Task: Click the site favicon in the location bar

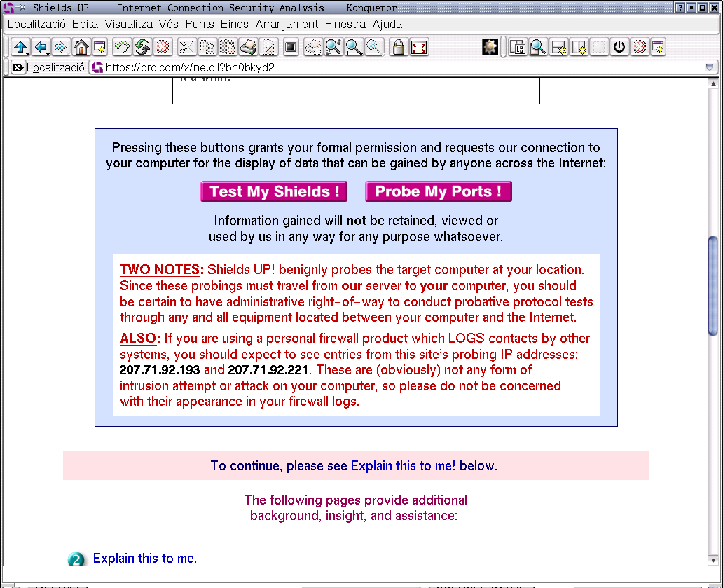Action: tap(97, 68)
